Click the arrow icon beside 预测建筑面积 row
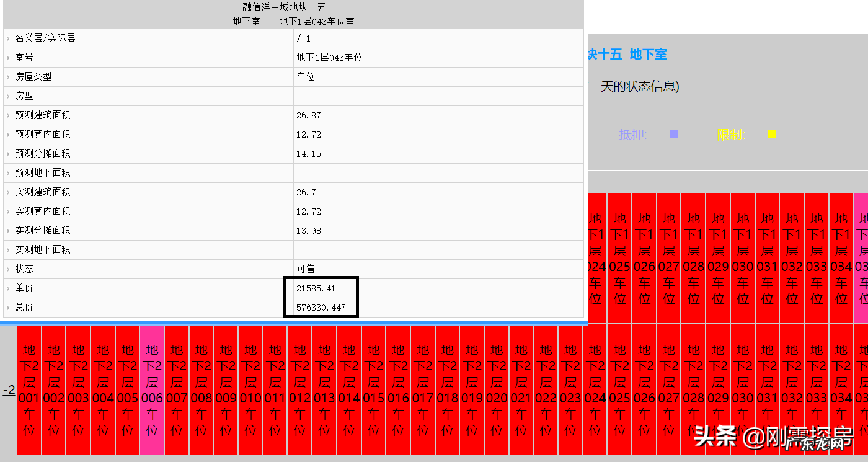 [x=7, y=115]
